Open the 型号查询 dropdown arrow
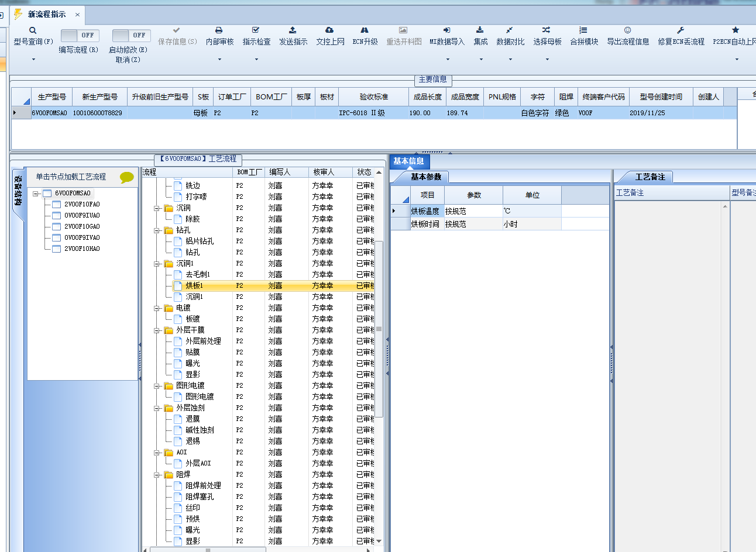The height and width of the screenshot is (552, 756). click(x=33, y=59)
